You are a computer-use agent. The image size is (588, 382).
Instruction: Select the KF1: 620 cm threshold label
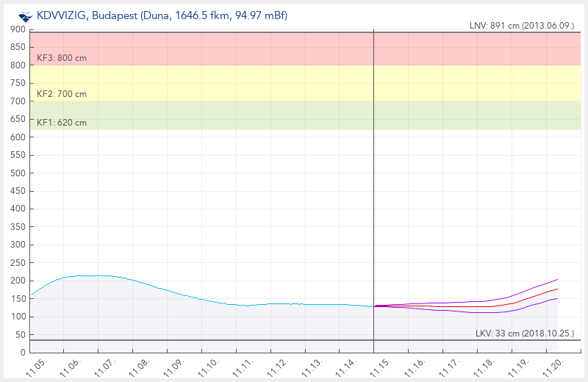[62, 123]
